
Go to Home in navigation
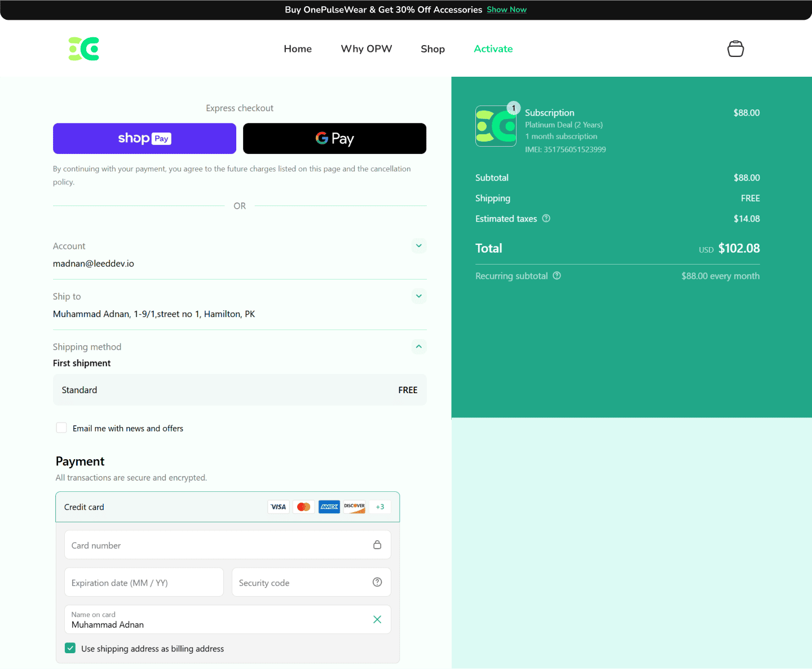tap(298, 49)
